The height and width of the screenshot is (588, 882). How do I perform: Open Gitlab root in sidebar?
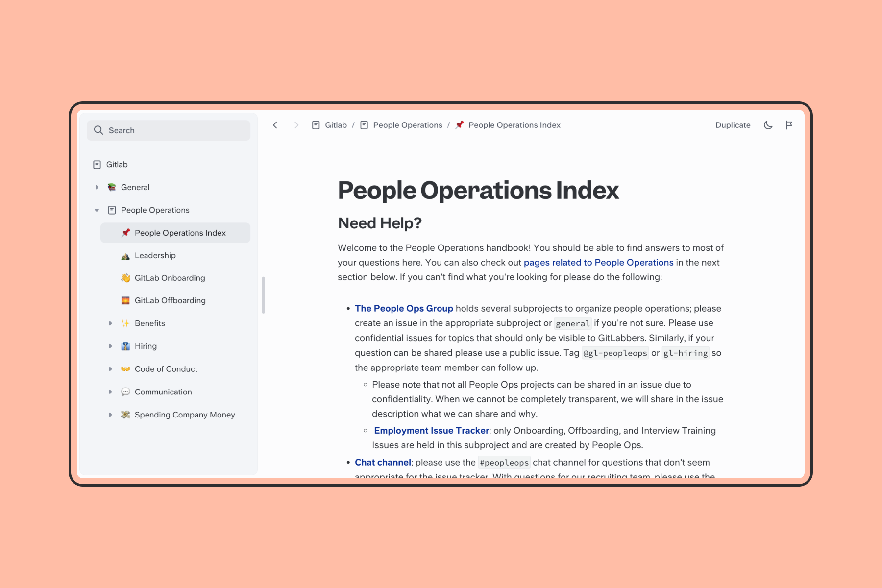coord(117,165)
